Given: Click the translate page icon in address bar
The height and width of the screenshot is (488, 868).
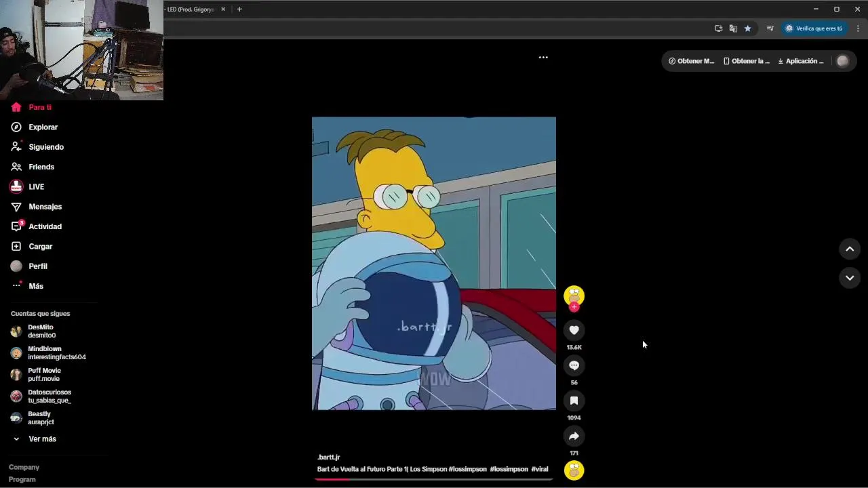Looking at the screenshot, I should coord(733,28).
